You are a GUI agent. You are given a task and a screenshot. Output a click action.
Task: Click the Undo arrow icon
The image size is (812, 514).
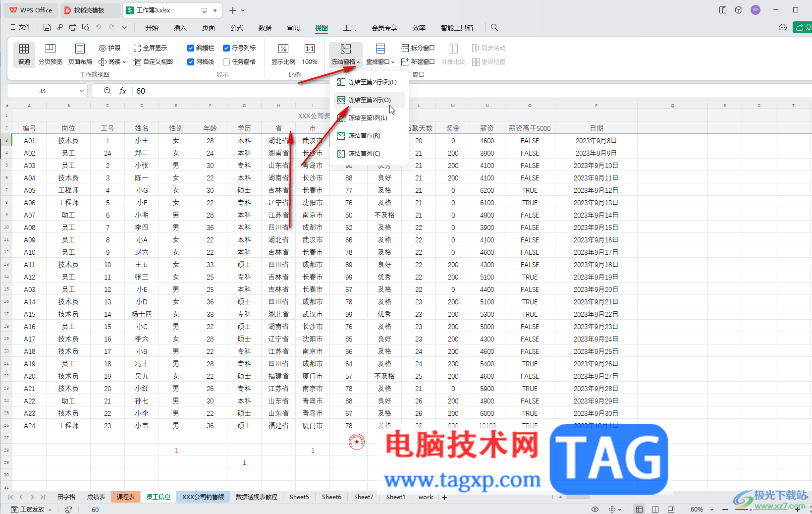click(x=99, y=27)
